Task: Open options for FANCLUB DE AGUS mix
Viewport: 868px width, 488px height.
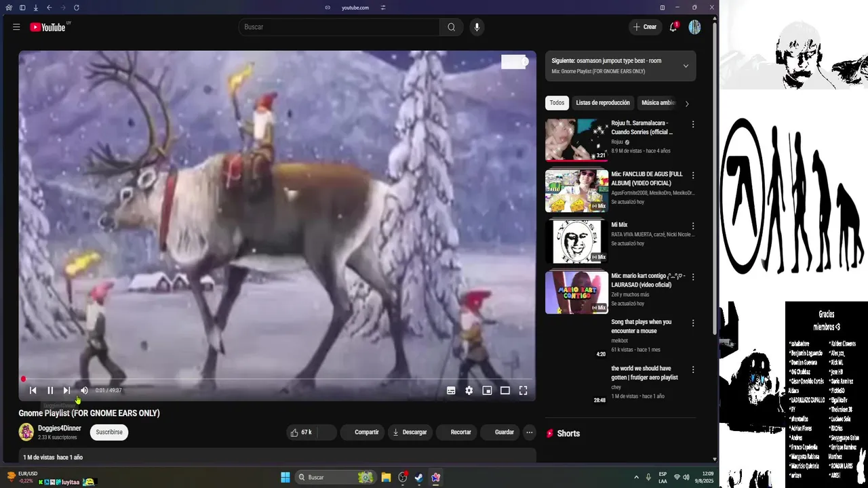Action: coord(693,176)
